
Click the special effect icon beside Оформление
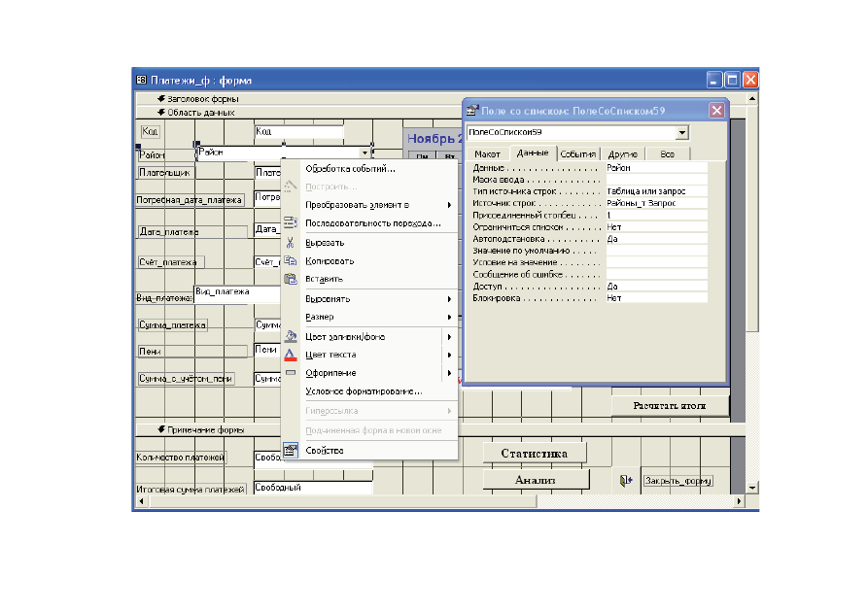coord(290,373)
